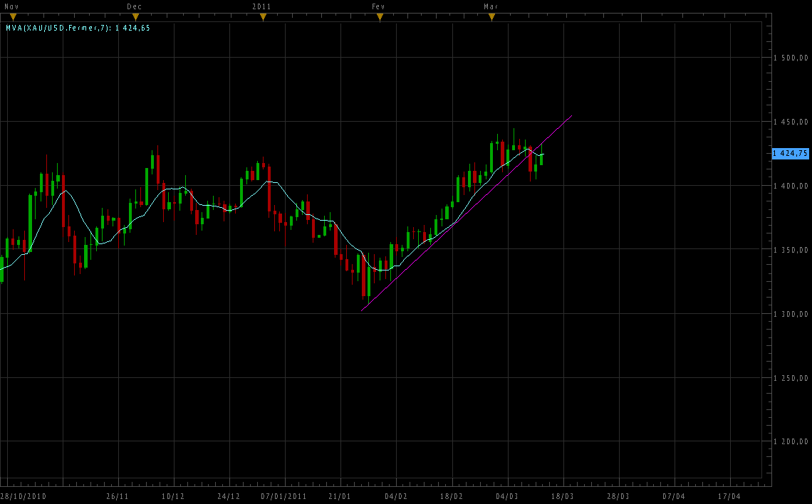
Task: Select the 26/11 date on the time axis
Action: (x=117, y=496)
